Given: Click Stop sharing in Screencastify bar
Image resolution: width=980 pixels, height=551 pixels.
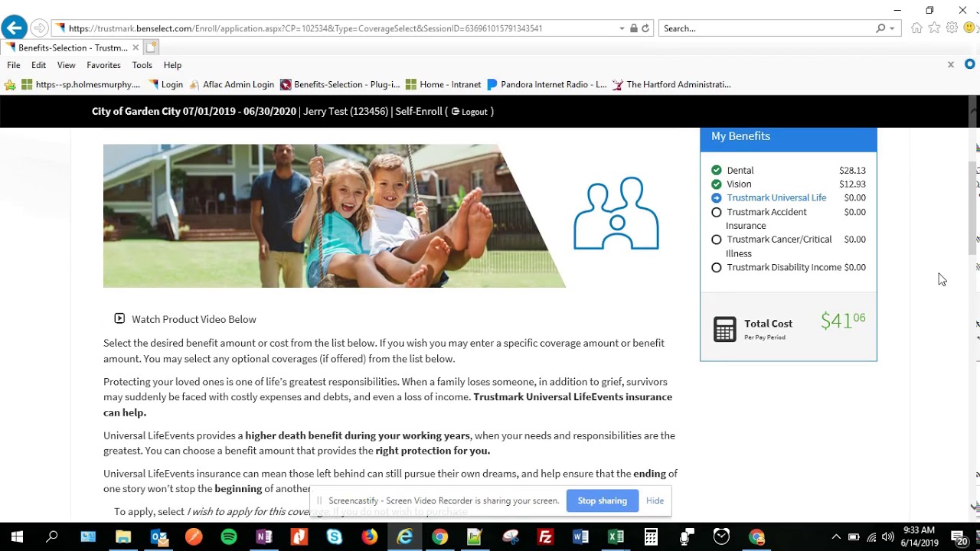Looking at the screenshot, I should click(602, 500).
